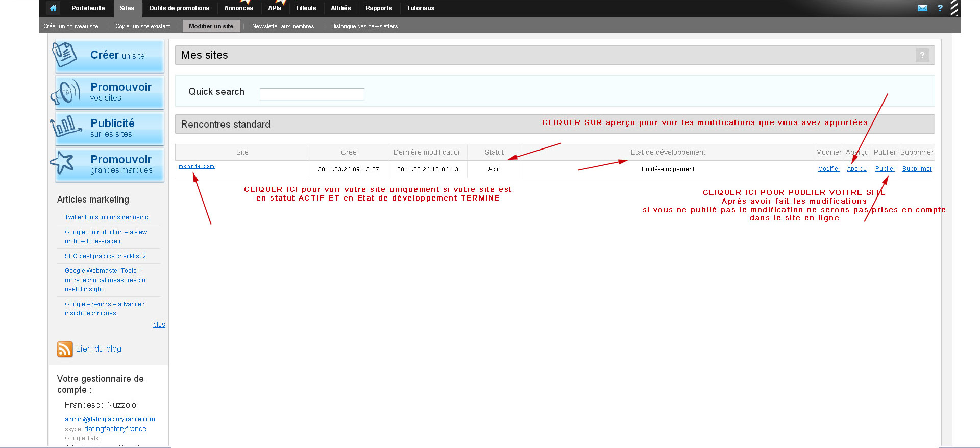
Task: Select Historique des newsletters submenu
Action: tap(364, 26)
